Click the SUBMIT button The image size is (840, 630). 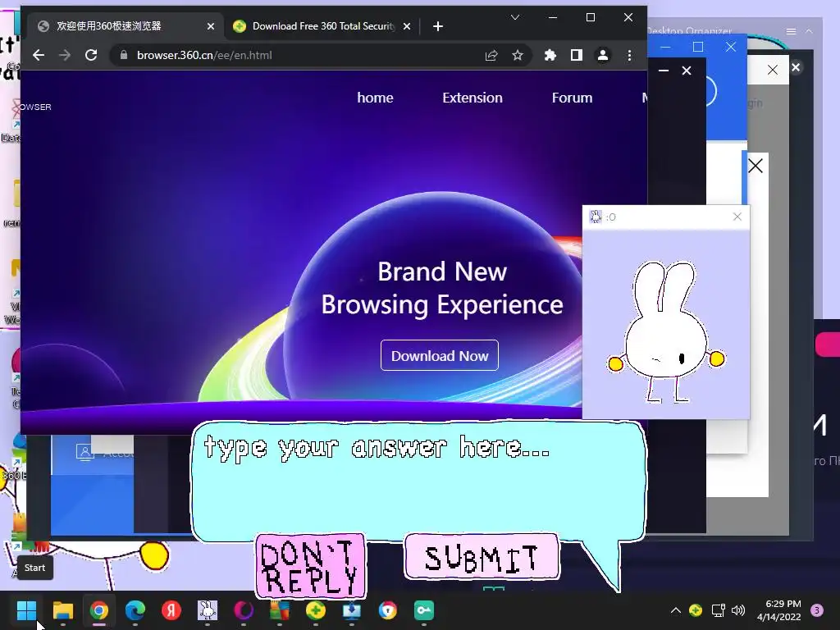pyautogui.click(x=482, y=558)
